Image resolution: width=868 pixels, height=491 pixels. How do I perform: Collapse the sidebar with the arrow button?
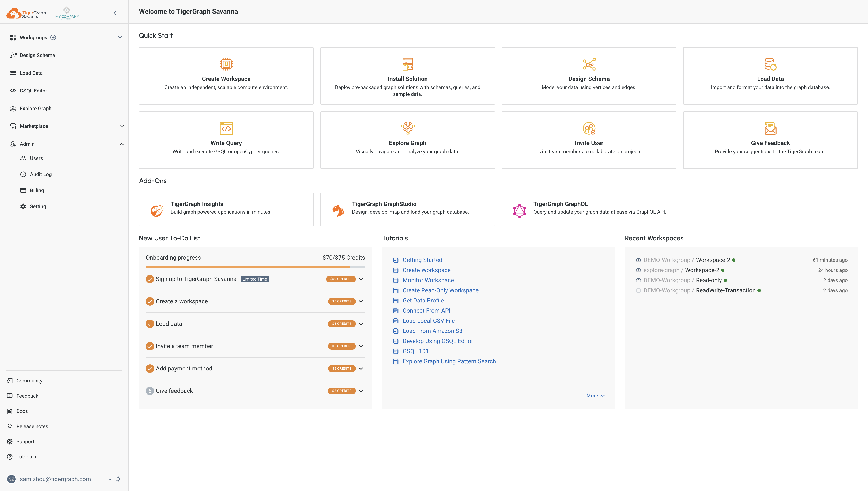click(x=115, y=13)
